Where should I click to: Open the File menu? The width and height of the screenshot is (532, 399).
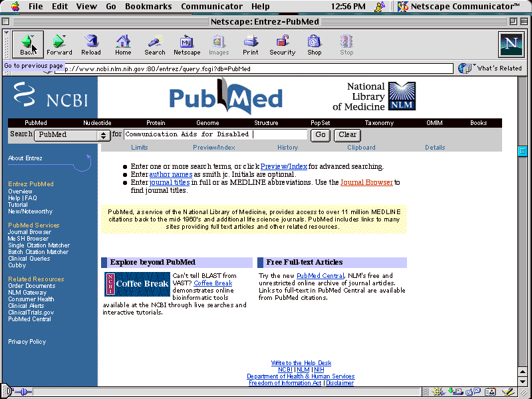(36, 6)
